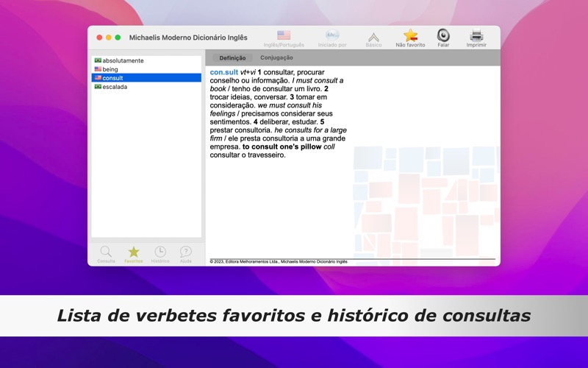
Task: Open the Consulta search tab icon
Action: (x=106, y=251)
